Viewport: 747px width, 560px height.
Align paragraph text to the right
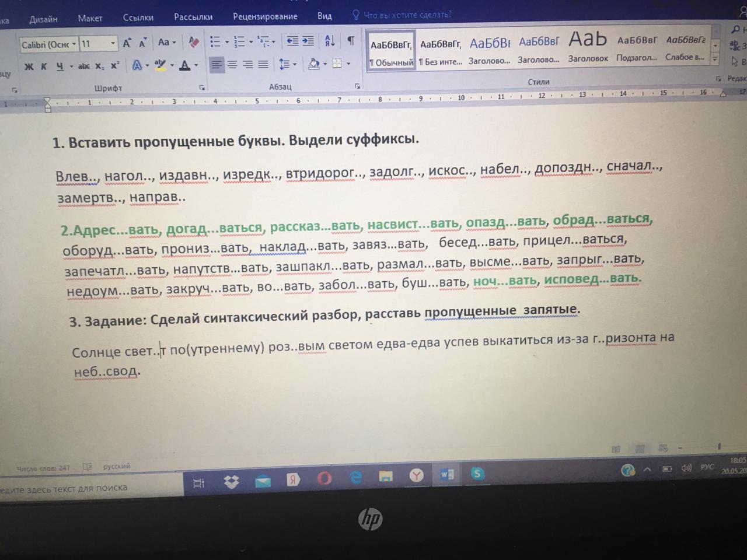coord(247,64)
